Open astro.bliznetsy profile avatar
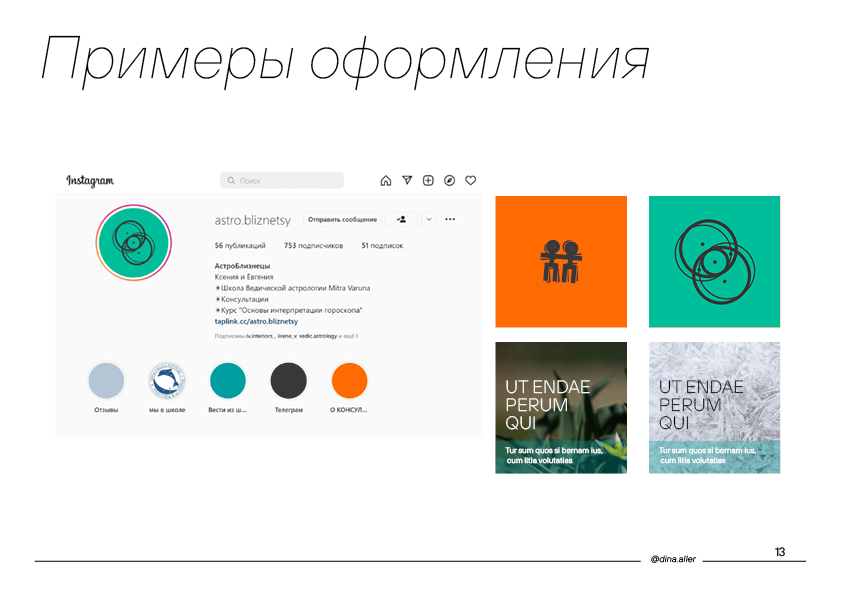842x595 pixels. 134,243
